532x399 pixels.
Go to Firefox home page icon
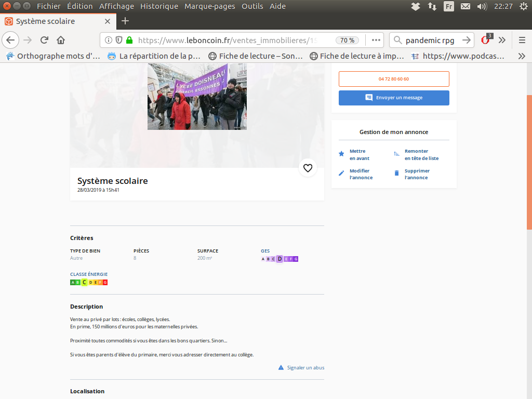pos(61,40)
